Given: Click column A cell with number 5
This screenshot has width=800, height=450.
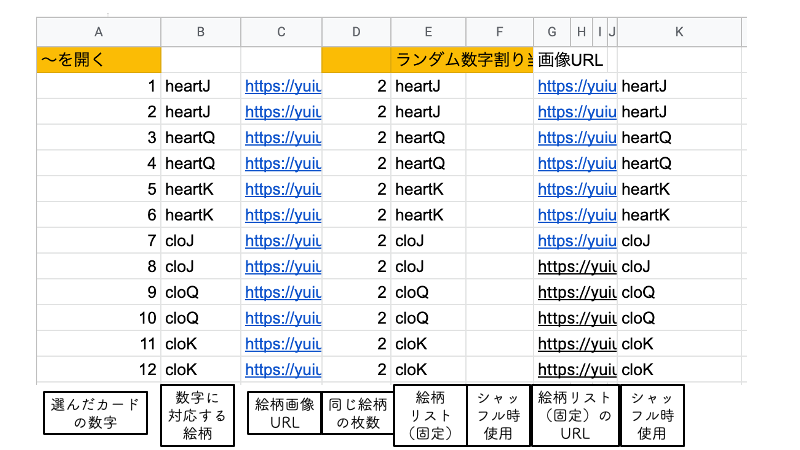Looking at the screenshot, I should click(98, 189).
